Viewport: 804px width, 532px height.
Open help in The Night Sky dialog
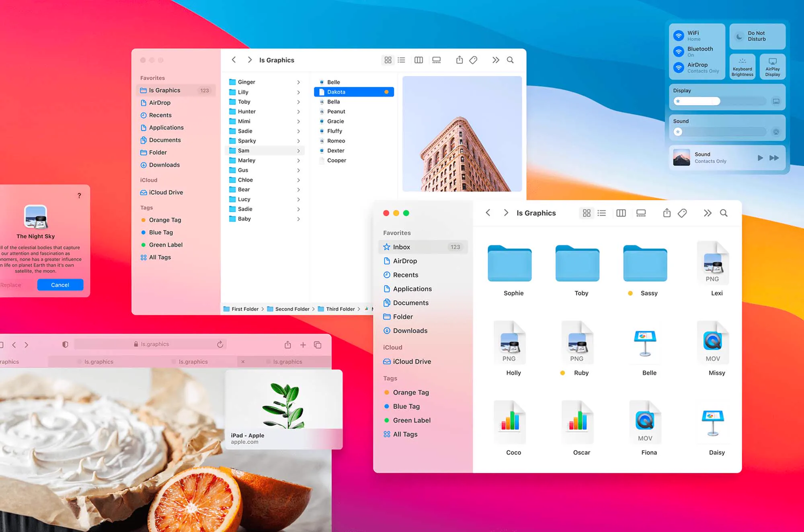click(x=79, y=196)
